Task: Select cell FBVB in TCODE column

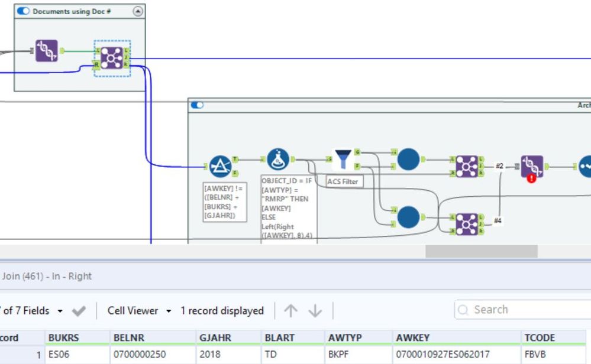Action: [x=554, y=355]
